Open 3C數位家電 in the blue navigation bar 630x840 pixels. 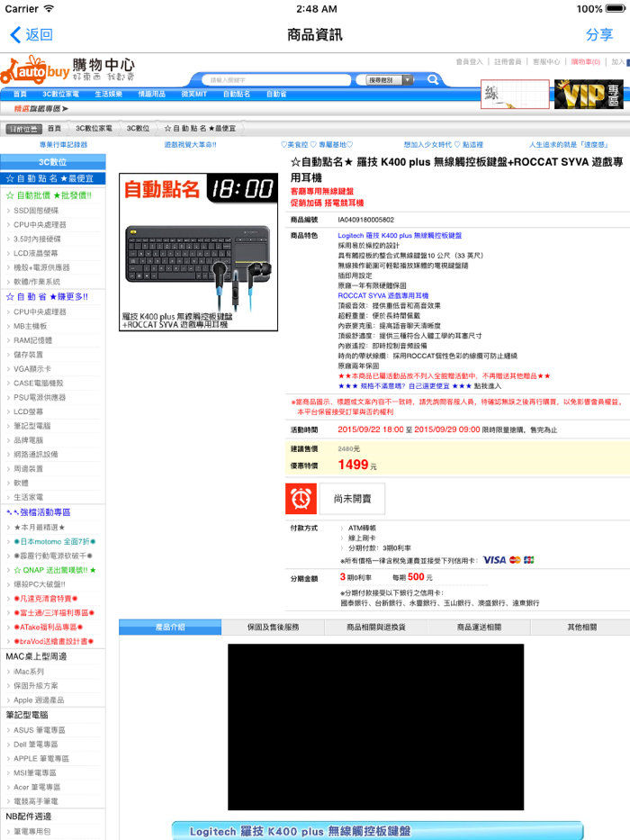pos(60,95)
